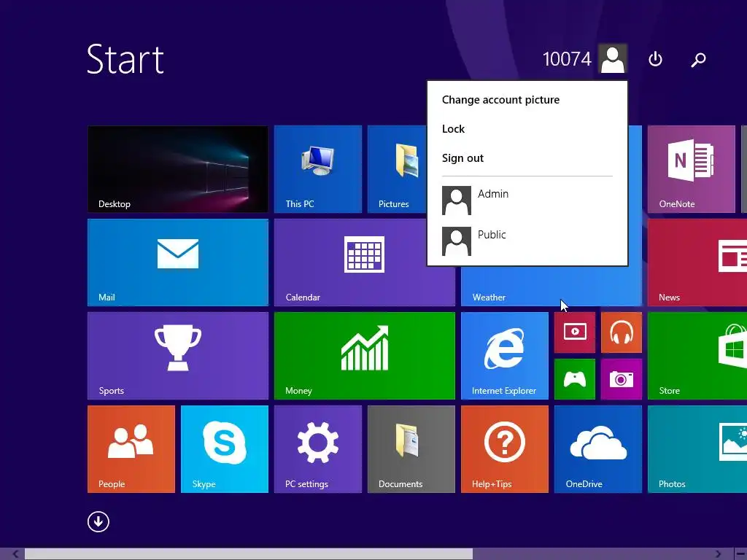The width and height of the screenshot is (747, 560).
Task: Open the People tile
Action: tap(131, 449)
